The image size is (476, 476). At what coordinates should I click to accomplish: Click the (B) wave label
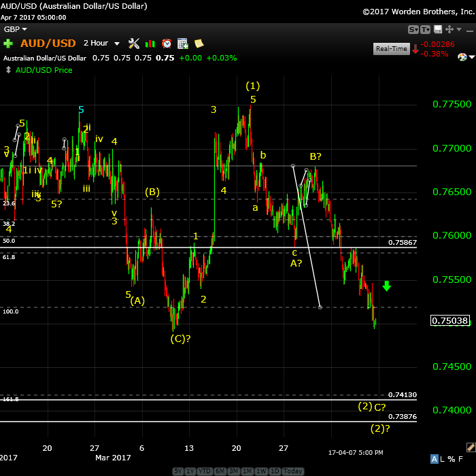coord(152,192)
